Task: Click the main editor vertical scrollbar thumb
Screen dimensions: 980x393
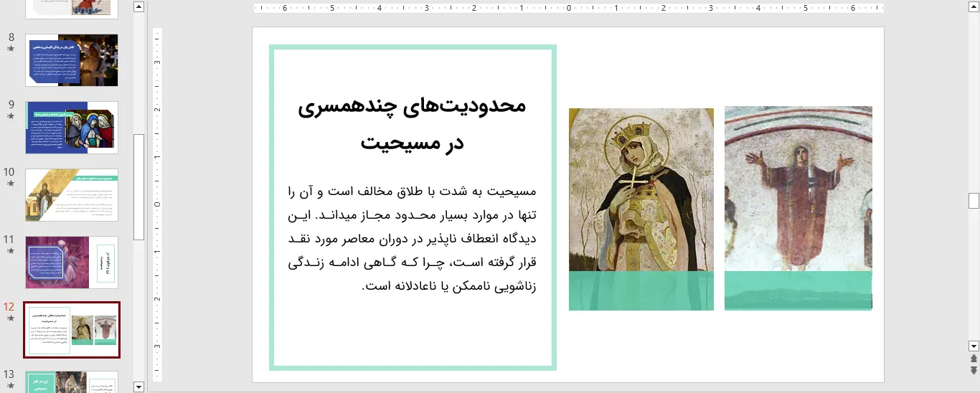Action: tap(974, 201)
